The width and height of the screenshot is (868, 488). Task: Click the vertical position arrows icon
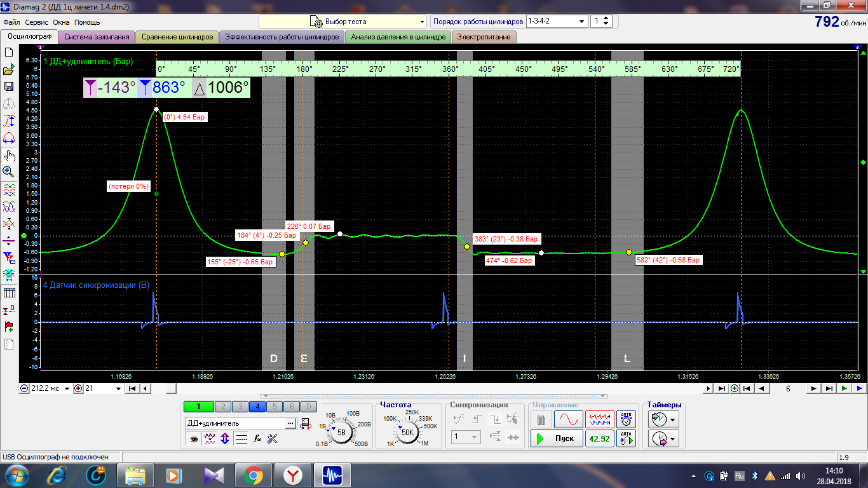click(x=225, y=438)
